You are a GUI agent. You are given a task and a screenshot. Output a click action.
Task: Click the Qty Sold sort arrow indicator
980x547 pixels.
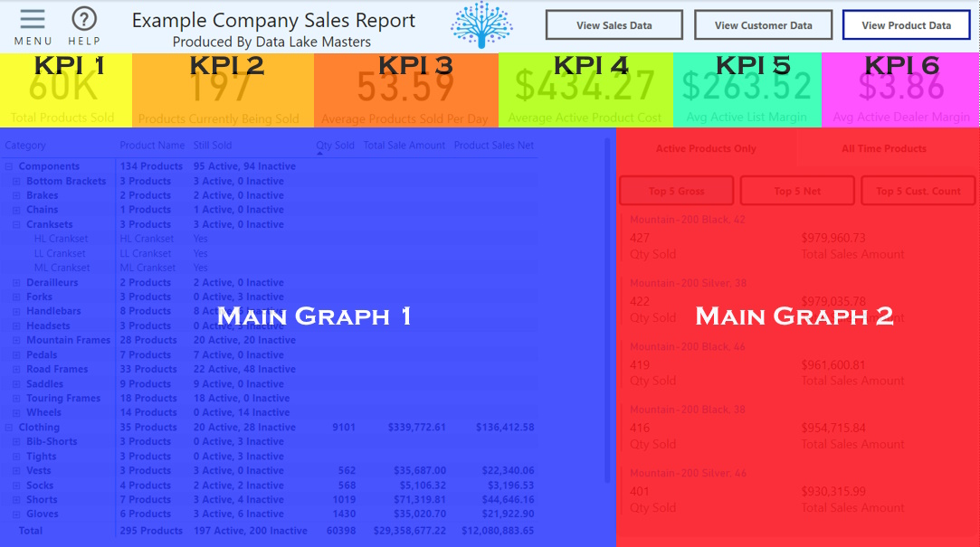[319, 153]
